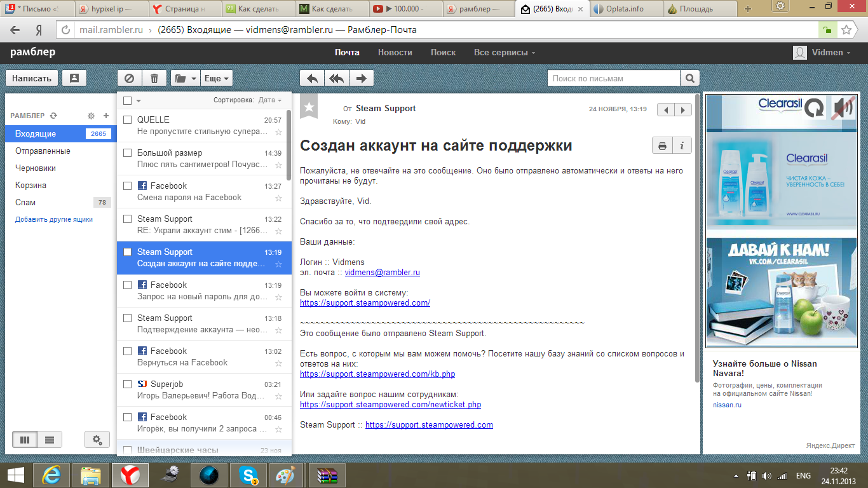
Task: Open sort by Дата dropdown
Action: click(270, 100)
